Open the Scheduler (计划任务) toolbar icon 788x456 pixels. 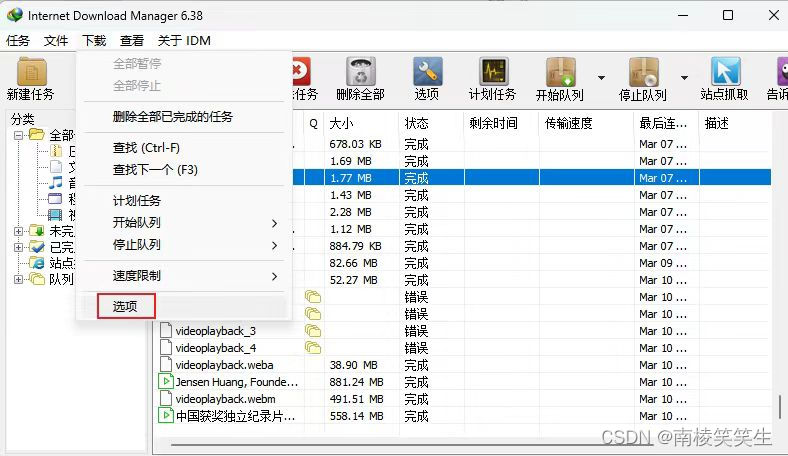493,71
